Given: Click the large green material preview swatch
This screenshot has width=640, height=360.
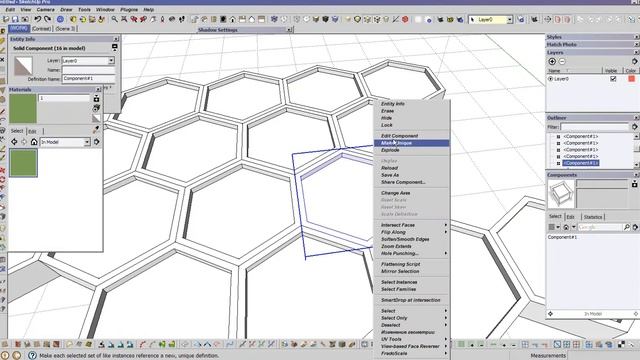Looking at the screenshot, I should tap(23, 109).
